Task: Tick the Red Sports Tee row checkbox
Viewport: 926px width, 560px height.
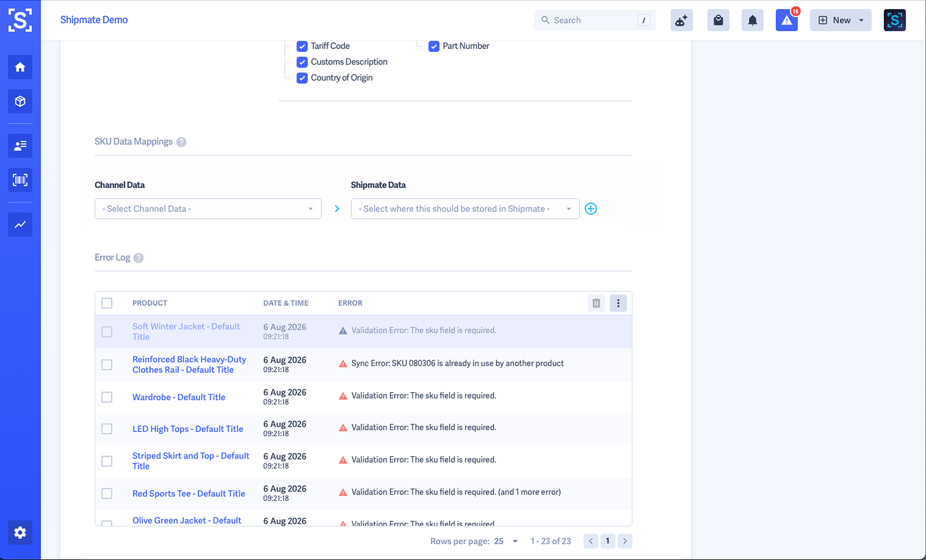Action: pyautogui.click(x=107, y=494)
